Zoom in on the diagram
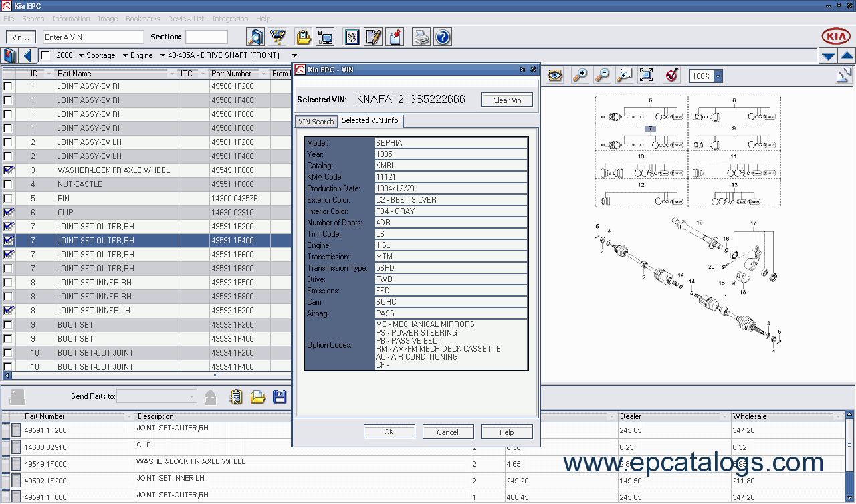This screenshot has width=856, height=504. 580,76
